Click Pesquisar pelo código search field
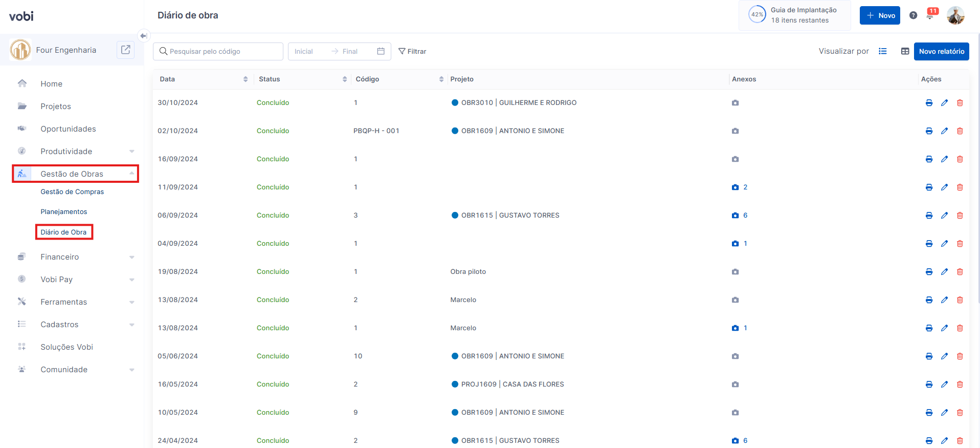 (218, 51)
